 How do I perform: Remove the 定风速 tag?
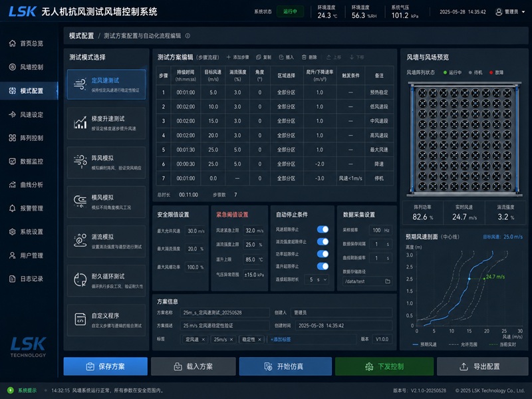click(x=203, y=339)
